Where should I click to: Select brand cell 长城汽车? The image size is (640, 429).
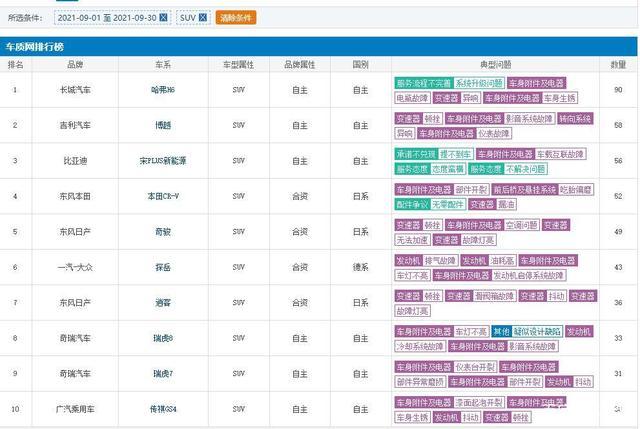(x=75, y=90)
